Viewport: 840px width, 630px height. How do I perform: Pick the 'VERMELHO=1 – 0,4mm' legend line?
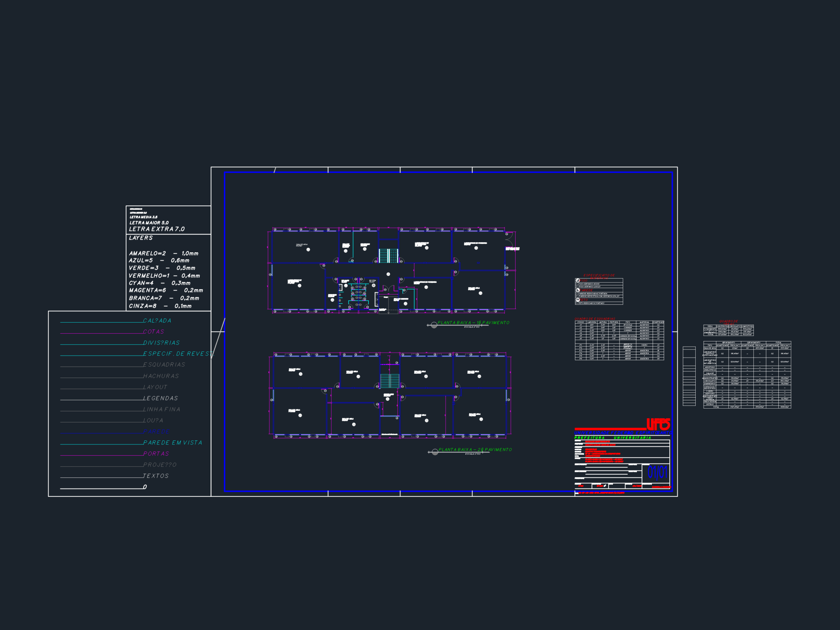coord(164,276)
